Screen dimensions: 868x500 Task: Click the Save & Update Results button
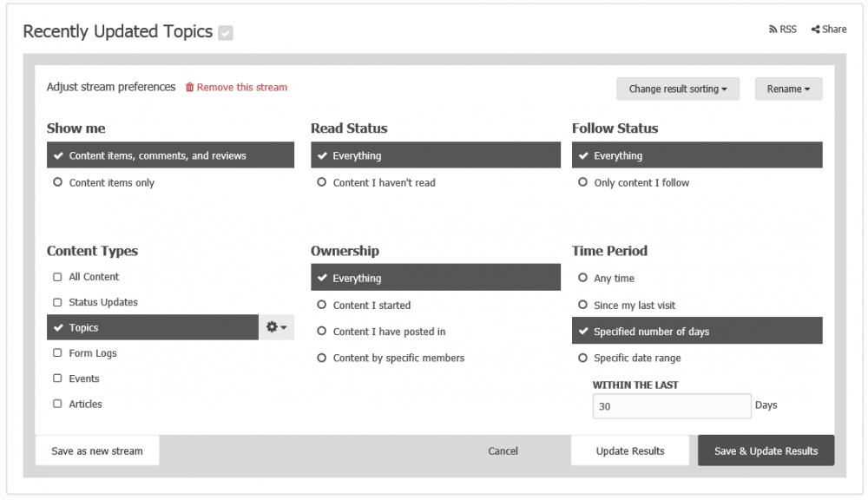(x=766, y=451)
